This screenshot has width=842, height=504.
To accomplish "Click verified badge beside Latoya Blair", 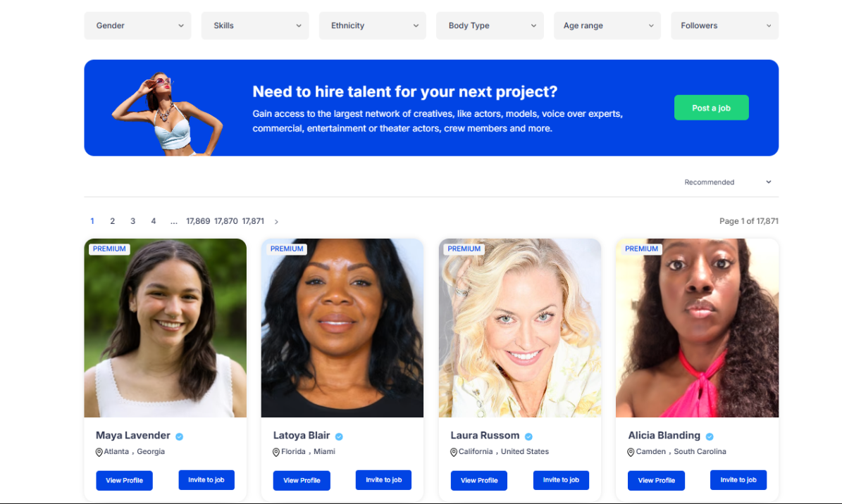I will [339, 436].
